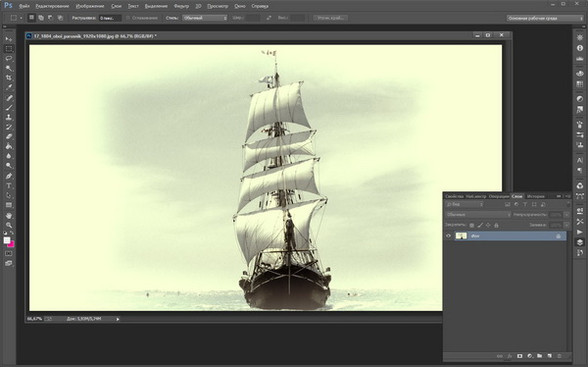588x367 pixels.
Task: Click the Feather Растушевка input field
Action: (110, 18)
